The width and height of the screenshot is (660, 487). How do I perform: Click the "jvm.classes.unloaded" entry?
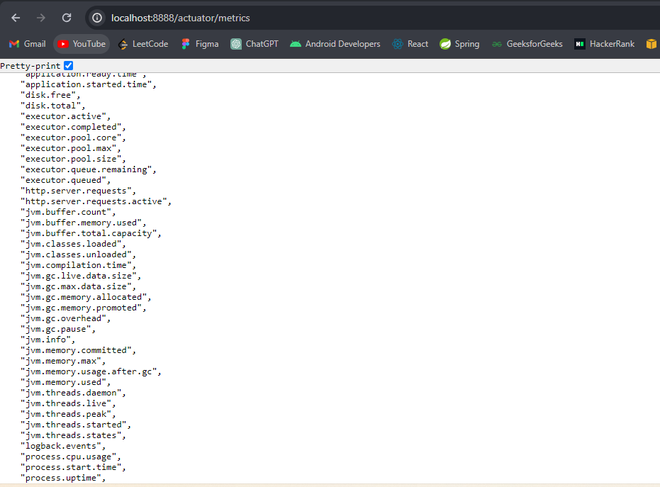[x=78, y=255]
